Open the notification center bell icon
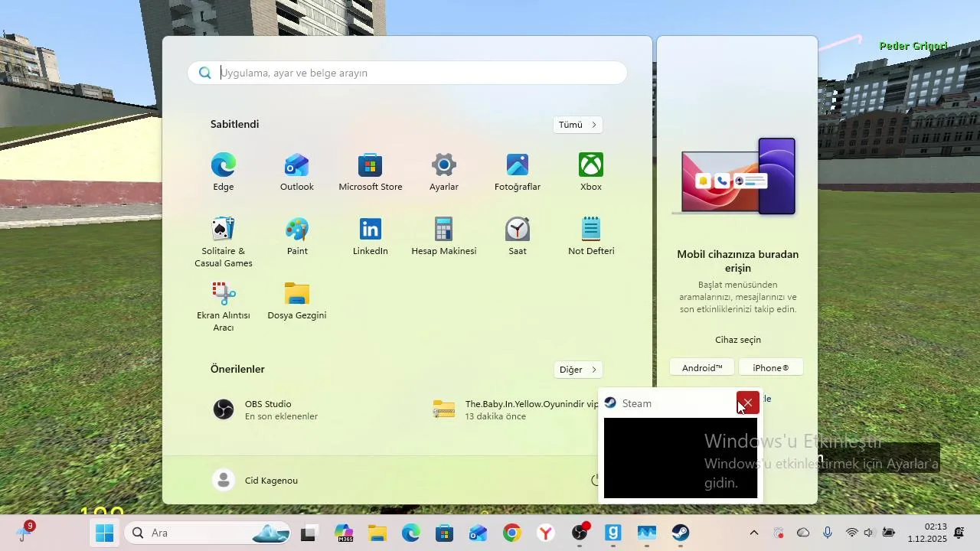 click(x=959, y=533)
